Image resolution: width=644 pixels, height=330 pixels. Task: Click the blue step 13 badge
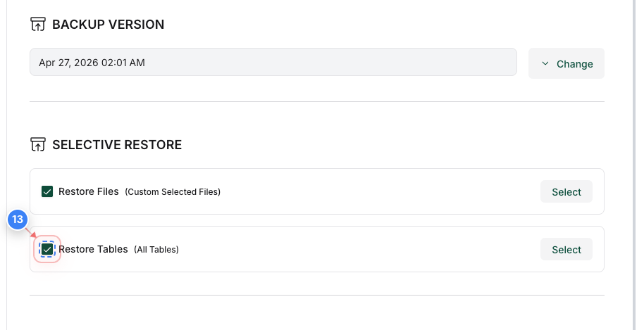coord(18,220)
